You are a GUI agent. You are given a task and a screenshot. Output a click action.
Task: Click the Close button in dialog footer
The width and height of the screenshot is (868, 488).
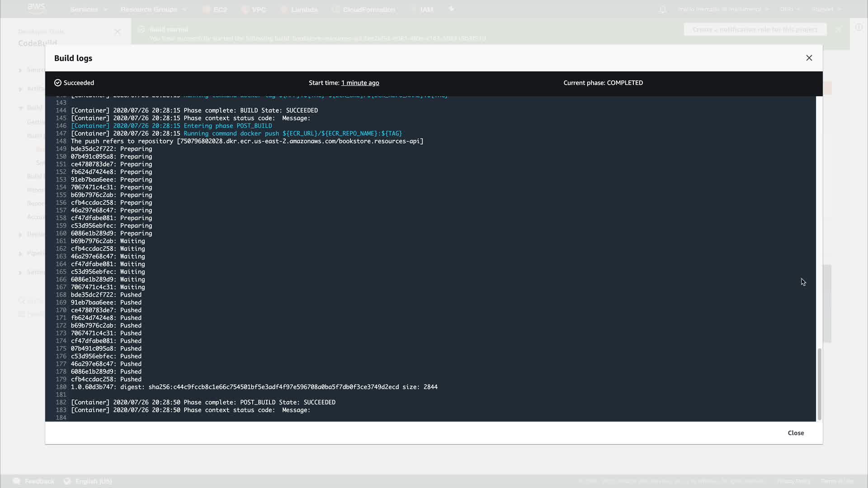[x=795, y=433]
